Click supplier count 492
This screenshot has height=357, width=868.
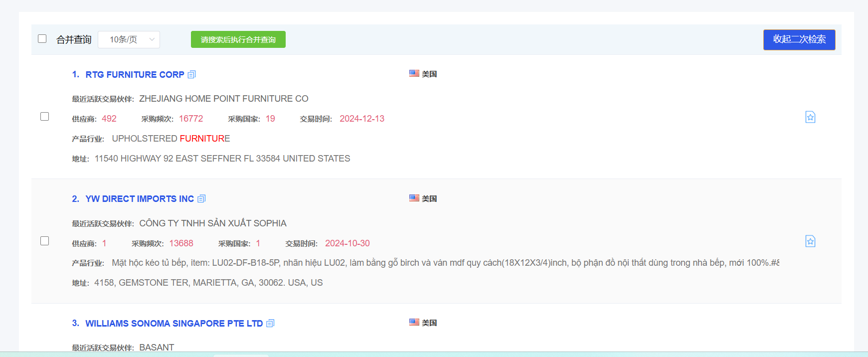109,119
